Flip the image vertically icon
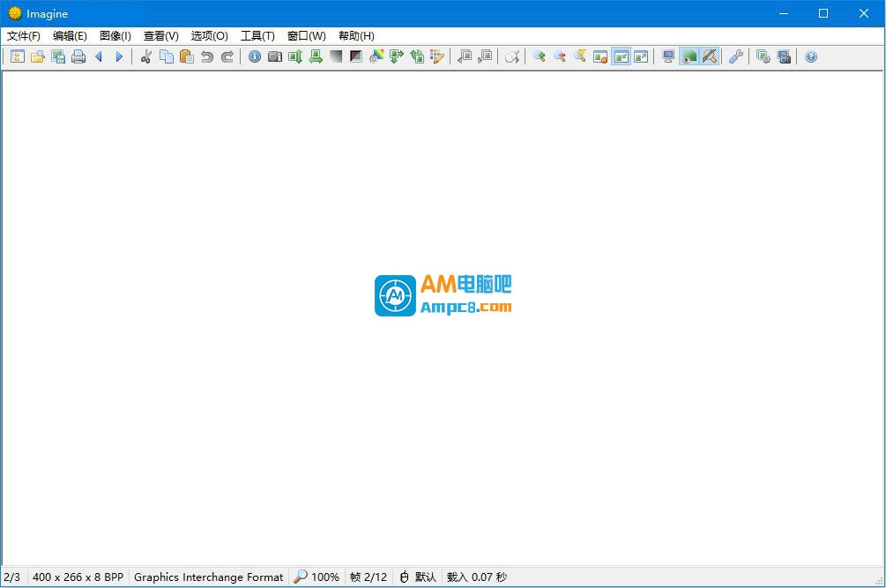This screenshot has width=886, height=588. [x=295, y=56]
